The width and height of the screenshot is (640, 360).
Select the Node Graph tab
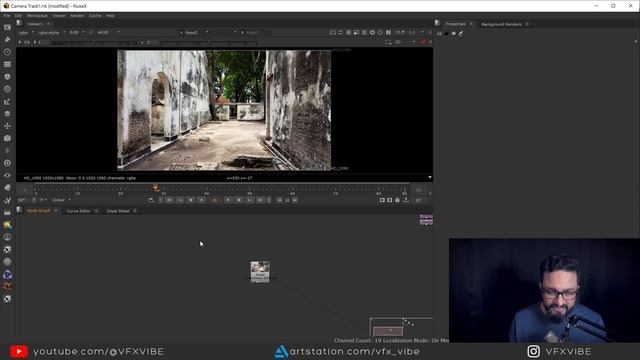[x=38, y=211]
